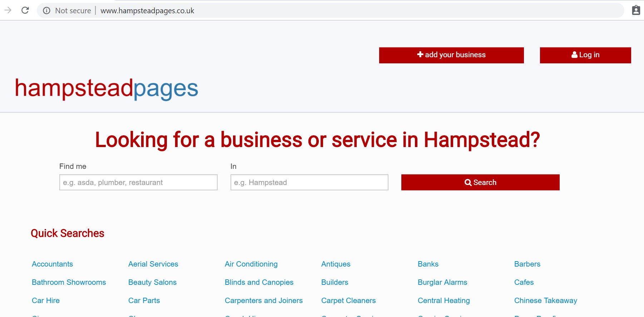Open the Air Conditioning link
Screen dimensions: 644x317
[251, 264]
